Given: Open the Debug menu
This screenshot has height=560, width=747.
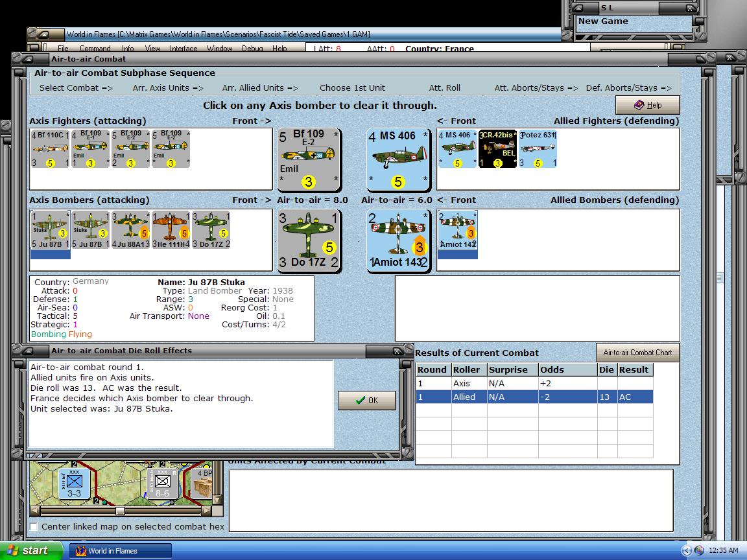Looking at the screenshot, I should pyautogui.click(x=252, y=49).
